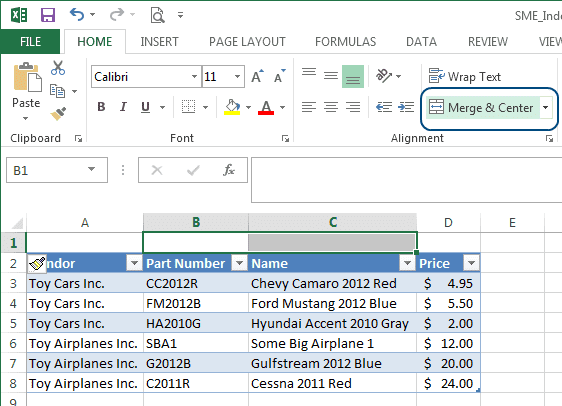Open the Clipboard dialog launcher
The width and height of the screenshot is (562, 406).
[78, 138]
